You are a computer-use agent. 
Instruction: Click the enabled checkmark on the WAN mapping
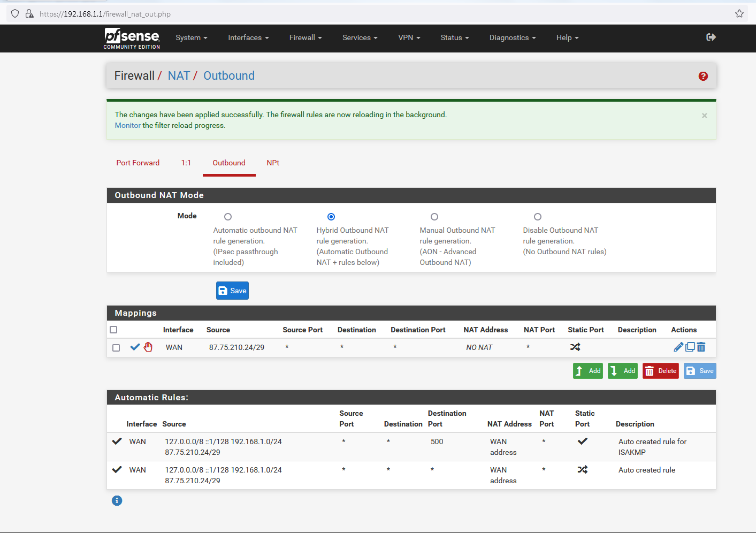coord(135,347)
